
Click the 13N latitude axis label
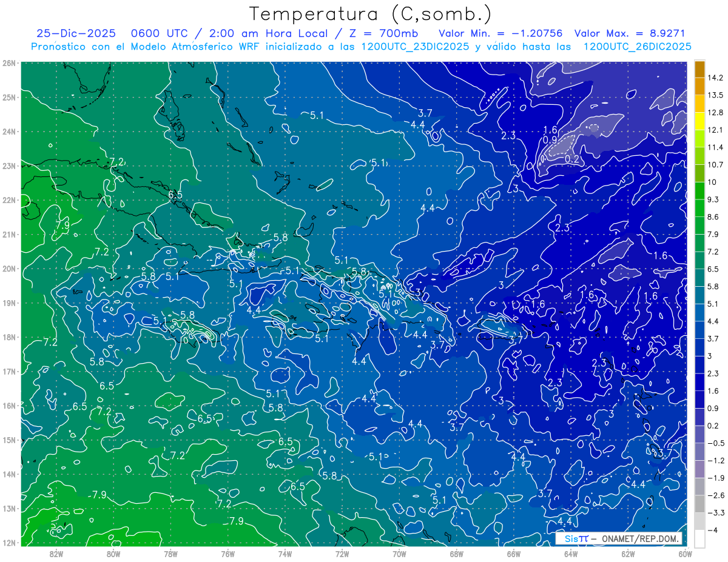pos(9,508)
